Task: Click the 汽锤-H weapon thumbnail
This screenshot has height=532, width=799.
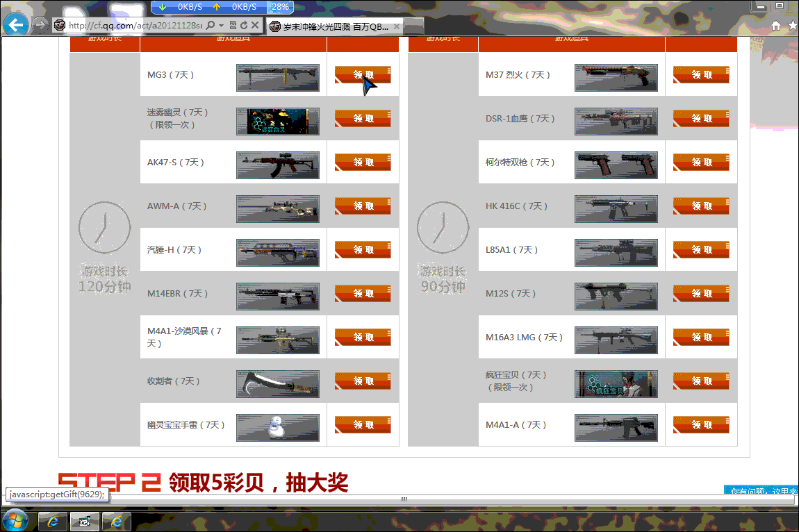Action: point(278,253)
